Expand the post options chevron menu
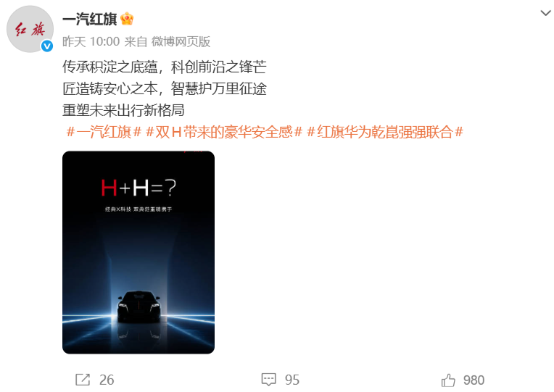Image resolution: width=554 pixels, height=392 pixels. point(545,14)
